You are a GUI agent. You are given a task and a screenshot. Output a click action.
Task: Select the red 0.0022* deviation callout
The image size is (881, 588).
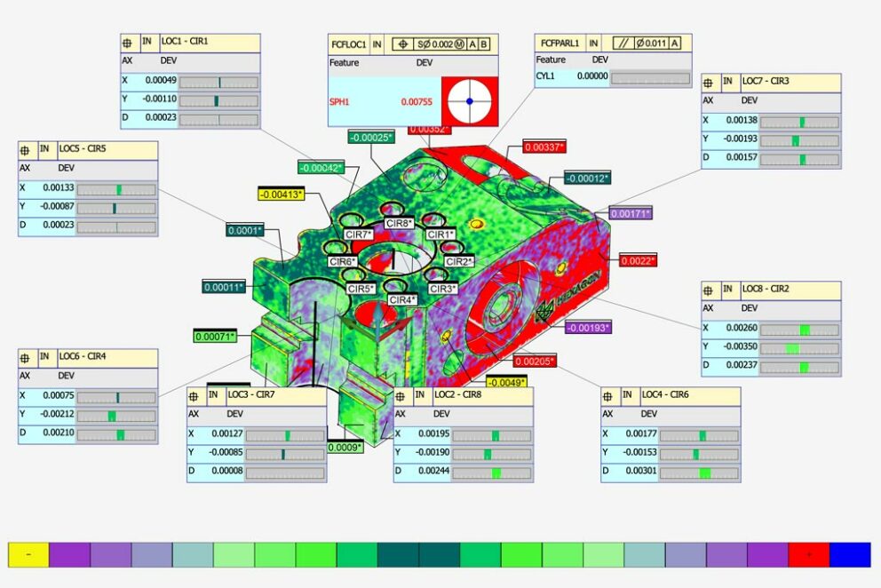638,260
